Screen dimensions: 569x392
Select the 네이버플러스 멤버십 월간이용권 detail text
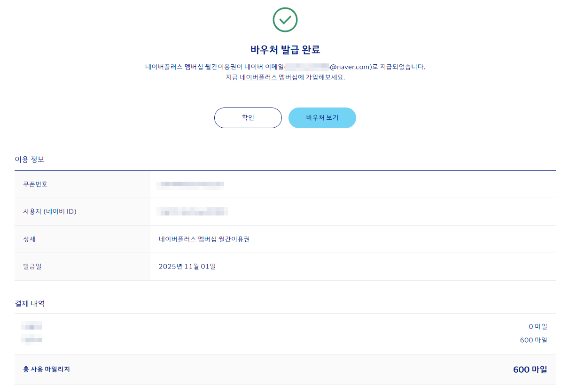204,239
